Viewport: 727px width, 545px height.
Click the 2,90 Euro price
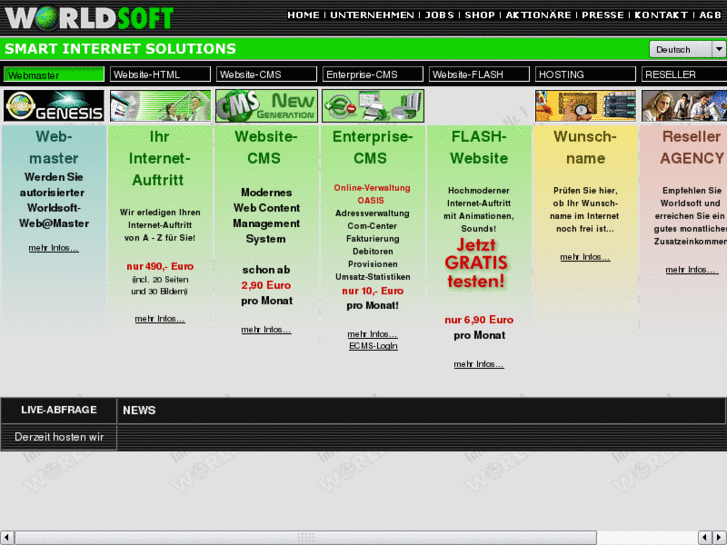click(x=266, y=285)
